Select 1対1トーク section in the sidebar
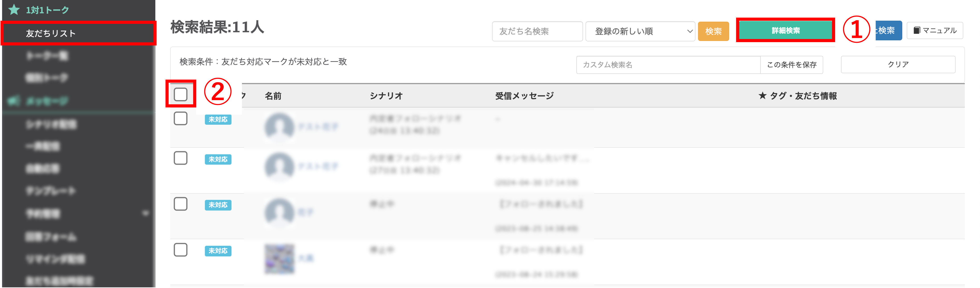The image size is (980, 288). pyautogui.click(x=47, y=10)
